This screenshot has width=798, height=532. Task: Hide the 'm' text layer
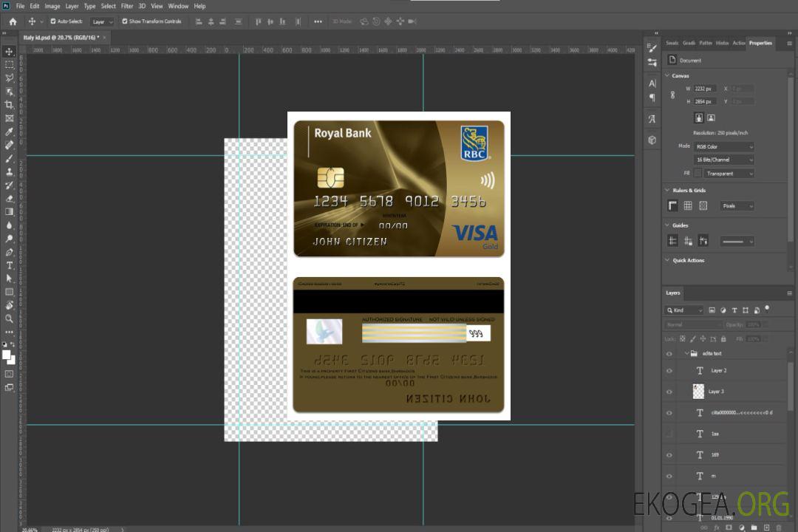(669, 476)
